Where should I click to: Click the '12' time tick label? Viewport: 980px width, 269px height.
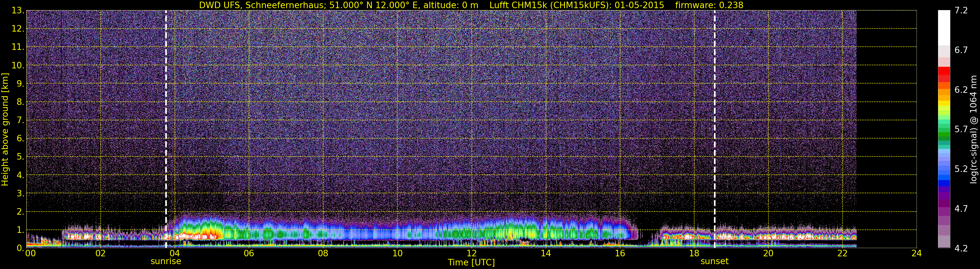[x=471, y=253]
